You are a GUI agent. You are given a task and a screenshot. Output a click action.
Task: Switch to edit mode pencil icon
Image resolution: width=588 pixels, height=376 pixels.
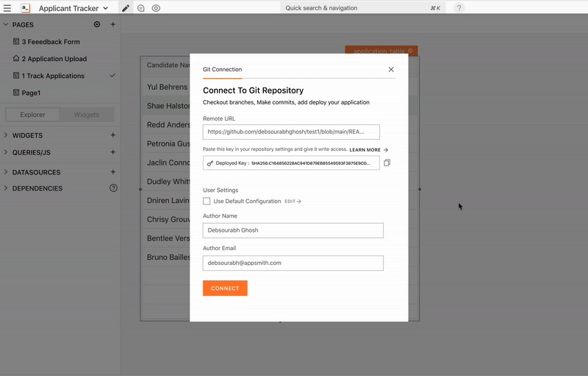(x=126, y=8)
